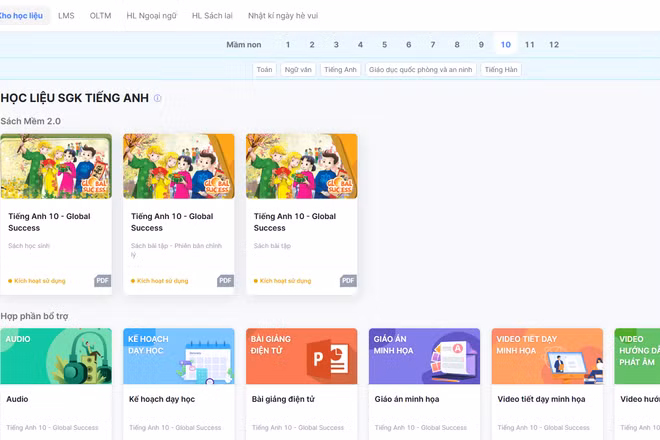660x440 pixels.
Task: Select the Mầm non level
Action: 244,45
